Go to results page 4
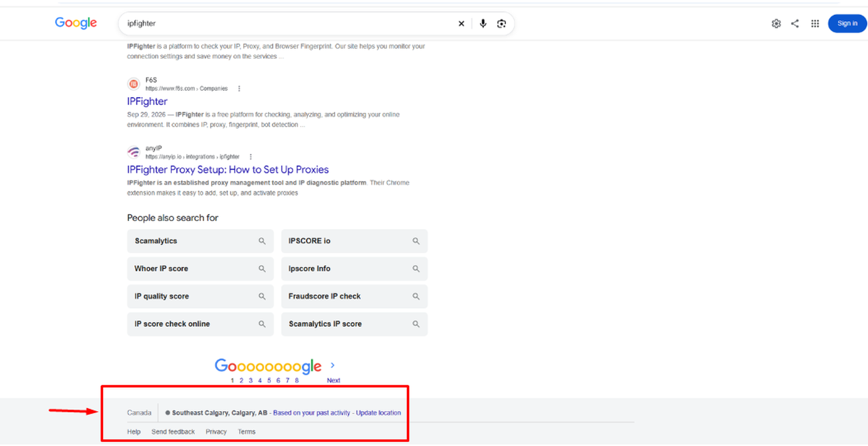 tap(260, 381)
